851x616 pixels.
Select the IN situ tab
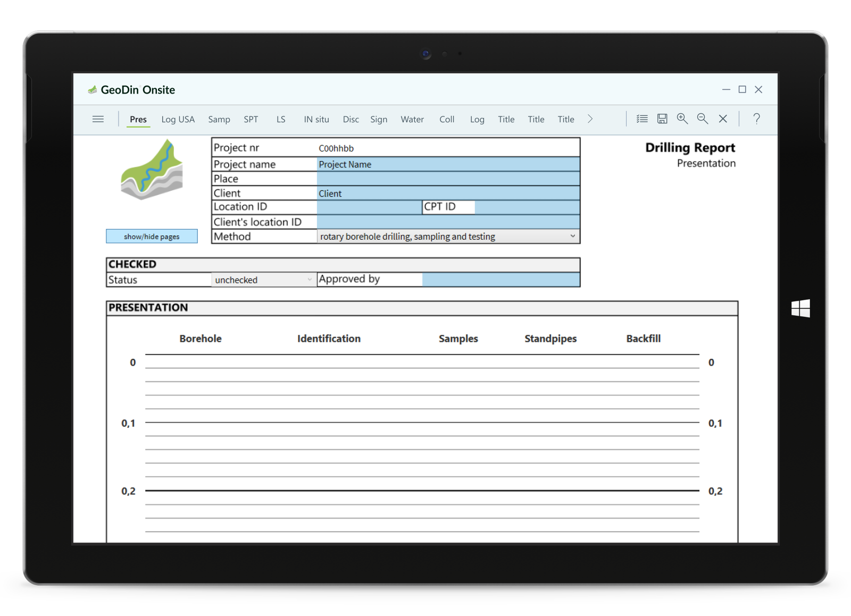click(x=316, y=120)
